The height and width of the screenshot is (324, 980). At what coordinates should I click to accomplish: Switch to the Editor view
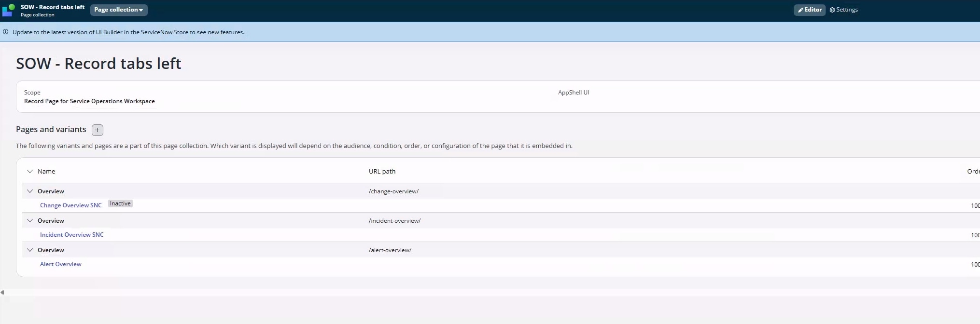[x=810, y=10]
